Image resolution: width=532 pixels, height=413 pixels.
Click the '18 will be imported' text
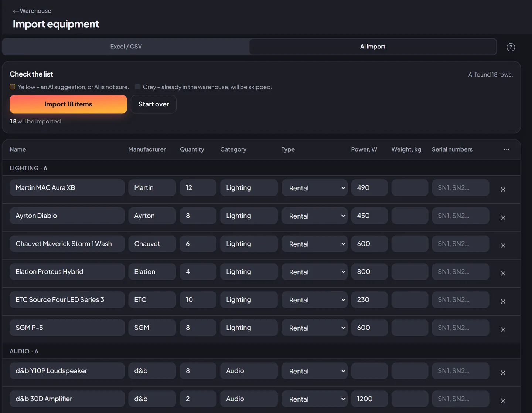tap(35, 121)
